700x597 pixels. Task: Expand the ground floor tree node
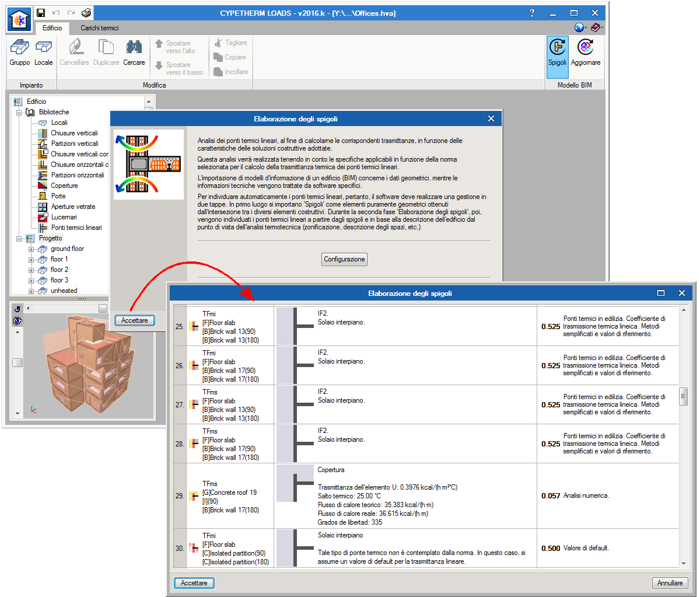click(x=31, y=249)
